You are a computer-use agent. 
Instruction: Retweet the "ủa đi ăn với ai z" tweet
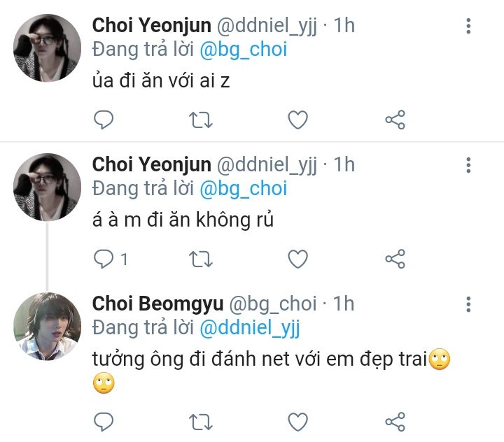click(201, 120)
